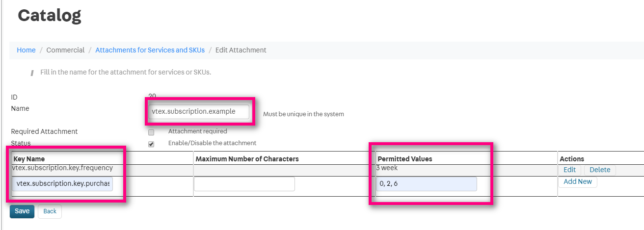
Task: Click the Key Name text input
Action: [64, 184]
